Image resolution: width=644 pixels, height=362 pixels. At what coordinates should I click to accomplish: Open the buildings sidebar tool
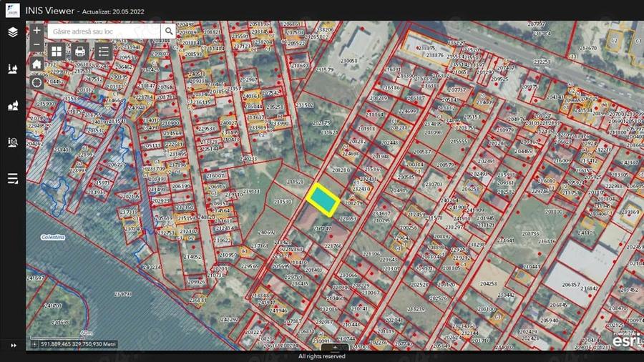click(x=13, y=106)
